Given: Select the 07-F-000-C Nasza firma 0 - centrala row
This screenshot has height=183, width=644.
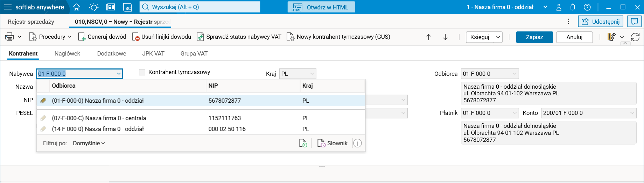Looking at the screenshot, I should click(x=99, y=118).
